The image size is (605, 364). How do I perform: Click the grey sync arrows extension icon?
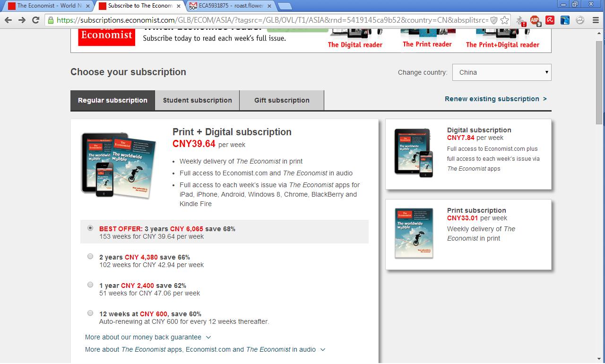tap(580, 20)
